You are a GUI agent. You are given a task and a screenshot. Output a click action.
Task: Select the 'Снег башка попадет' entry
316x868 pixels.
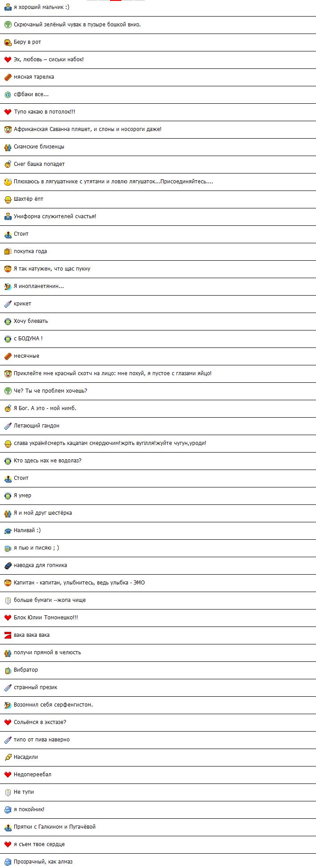(x=158, y=164)
